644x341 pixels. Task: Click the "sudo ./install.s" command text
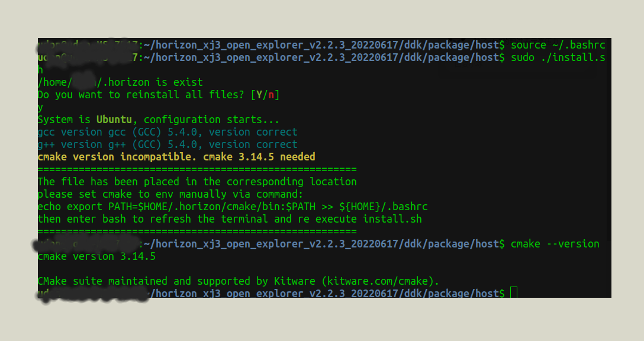(x=558, y=57)
